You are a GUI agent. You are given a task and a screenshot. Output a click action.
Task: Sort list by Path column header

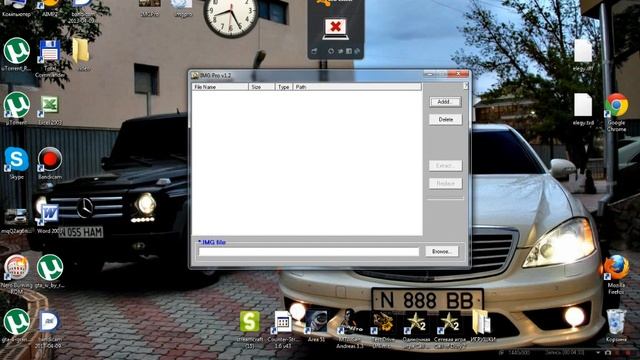tap(357, 87)
